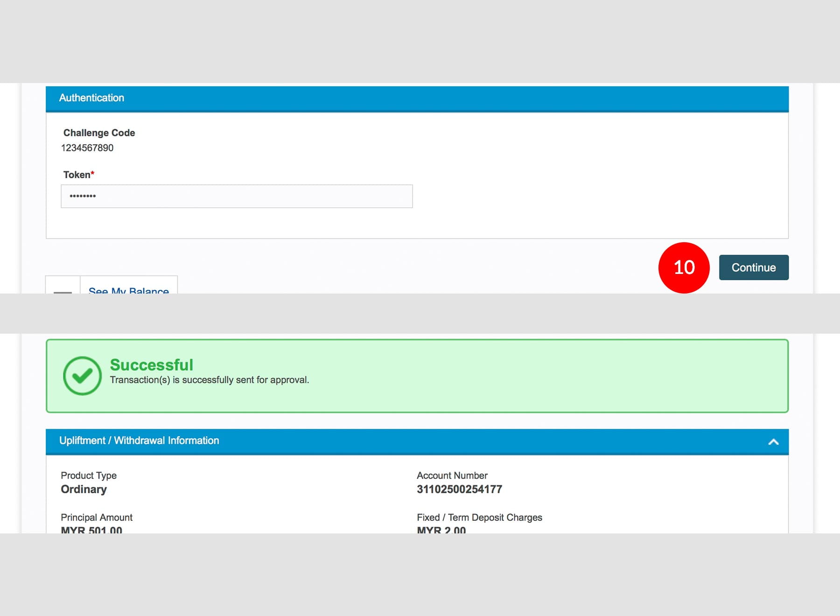Screen dimensions: 840x616
Task: Click the Upliftment / Withdrawal Information header title
Action: click(x=139, y=441)
